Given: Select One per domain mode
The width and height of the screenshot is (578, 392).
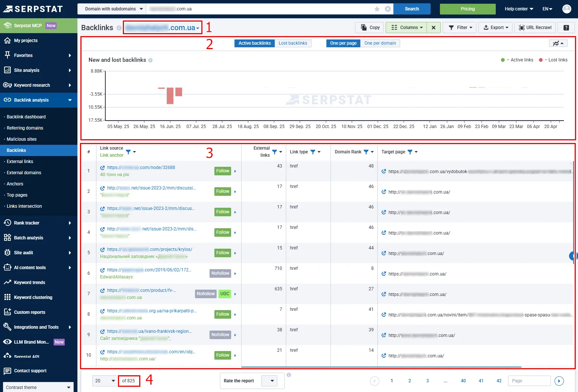Looking at the screenshot, I should point(380,43).
